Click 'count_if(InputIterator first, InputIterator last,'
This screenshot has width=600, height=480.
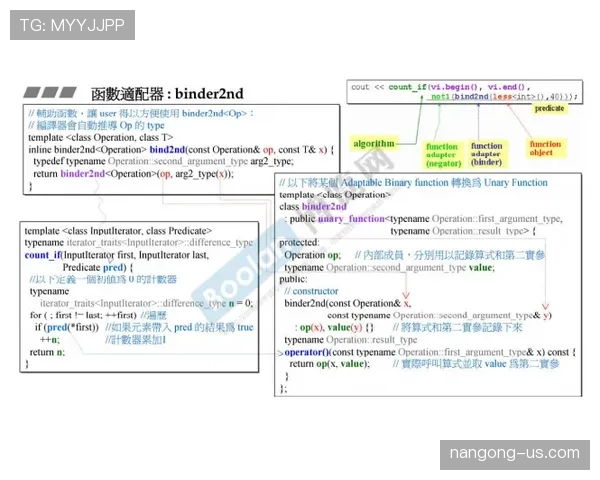click(117, 255)
